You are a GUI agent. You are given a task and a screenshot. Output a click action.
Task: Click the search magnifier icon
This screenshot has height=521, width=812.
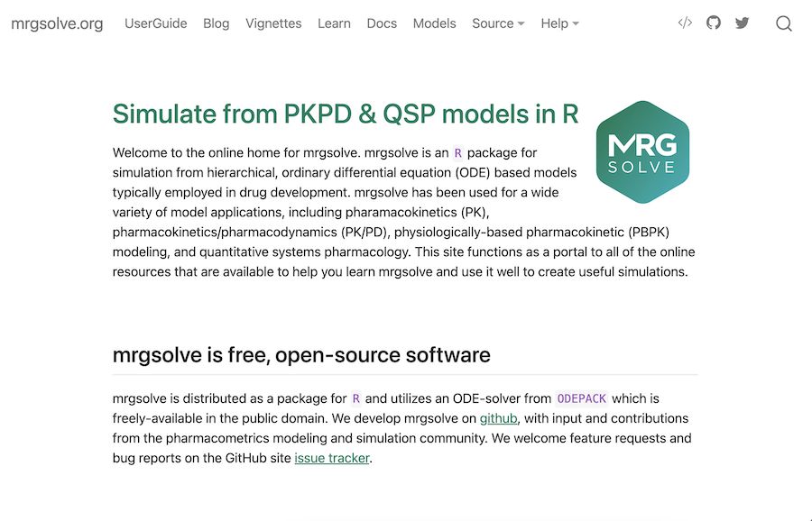click(x=784, y=24)
